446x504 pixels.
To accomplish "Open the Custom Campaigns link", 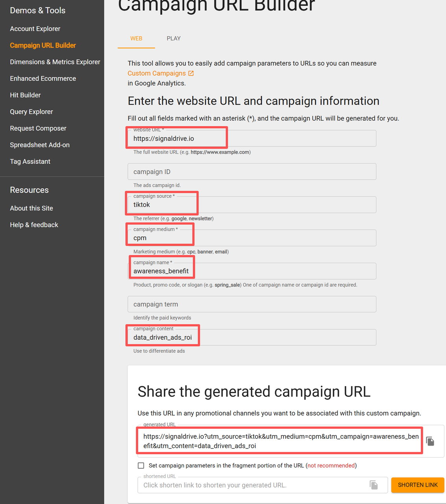I will [157, 73].
